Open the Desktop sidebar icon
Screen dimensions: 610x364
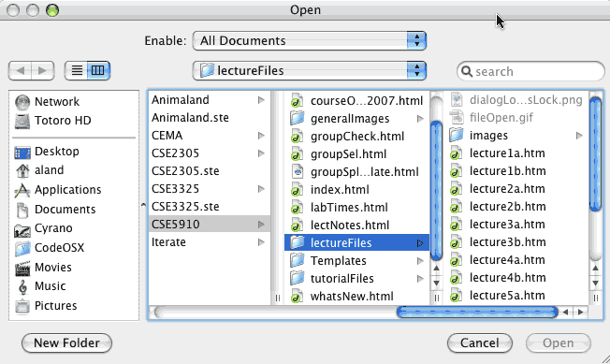[22, 152]
